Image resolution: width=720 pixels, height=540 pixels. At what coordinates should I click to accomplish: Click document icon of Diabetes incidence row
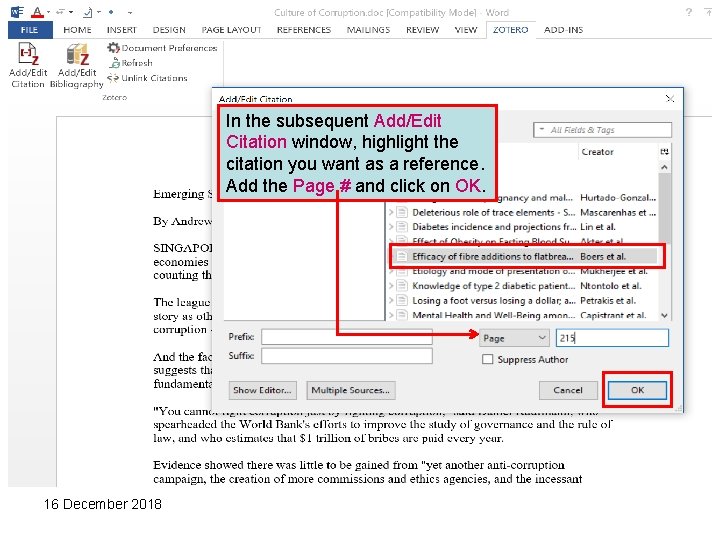[402, 227]
